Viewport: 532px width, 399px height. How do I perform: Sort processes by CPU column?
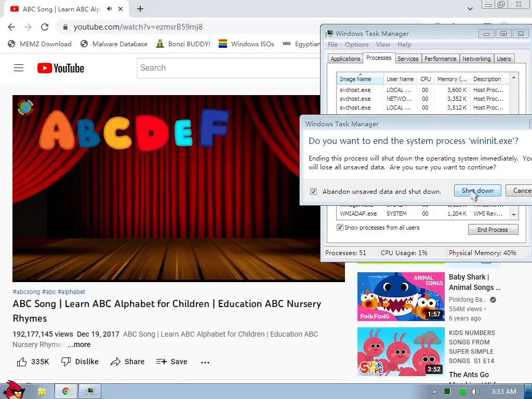[425, 79]
